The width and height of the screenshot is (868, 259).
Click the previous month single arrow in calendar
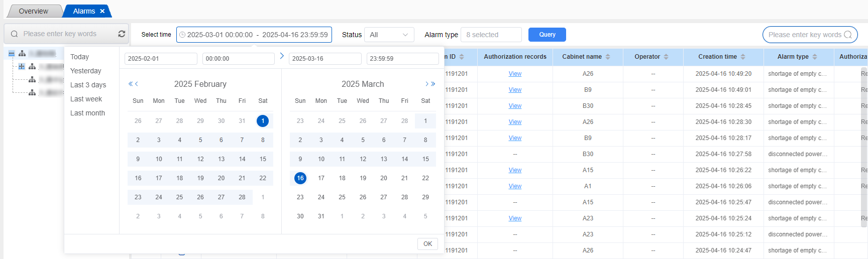[137, 84]
